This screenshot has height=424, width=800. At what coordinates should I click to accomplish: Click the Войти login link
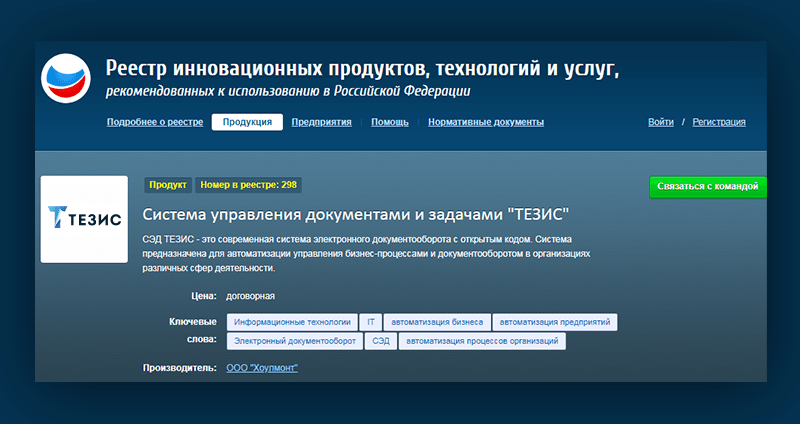point(661,122)
